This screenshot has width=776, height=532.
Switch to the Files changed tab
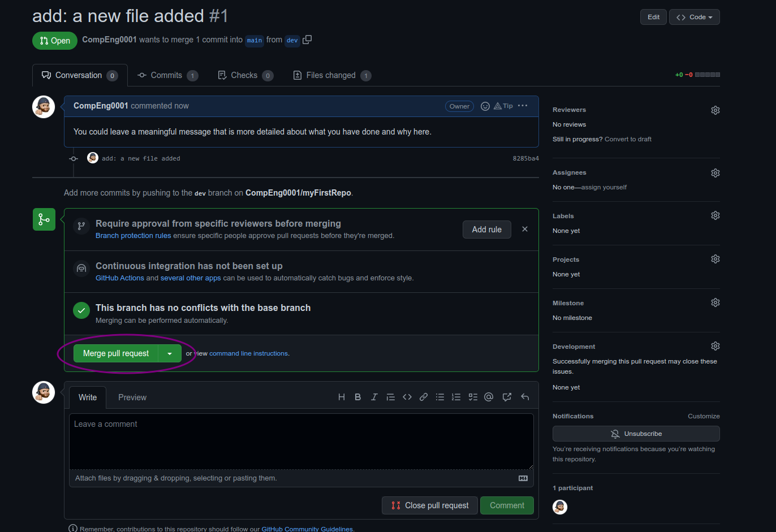331,75
